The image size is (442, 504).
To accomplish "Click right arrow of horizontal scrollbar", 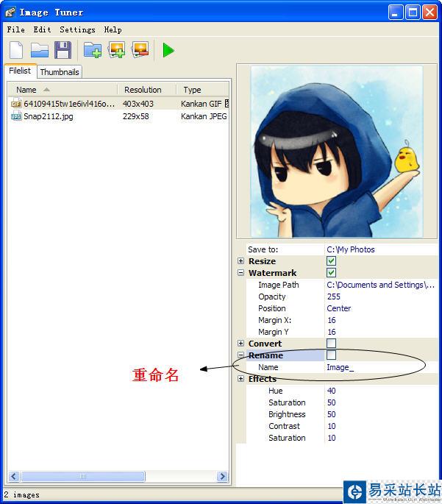I will click(222, 476).
